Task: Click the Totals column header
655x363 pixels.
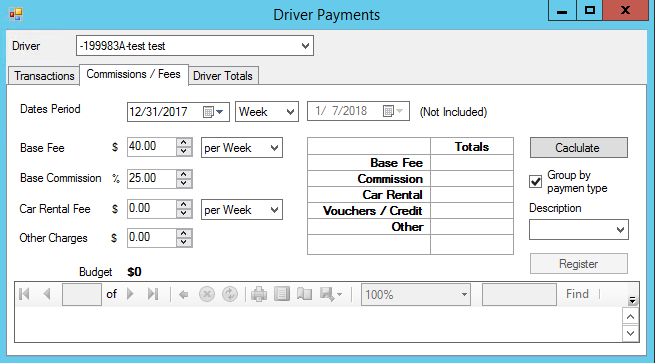Action: click(x=472, y=147)
